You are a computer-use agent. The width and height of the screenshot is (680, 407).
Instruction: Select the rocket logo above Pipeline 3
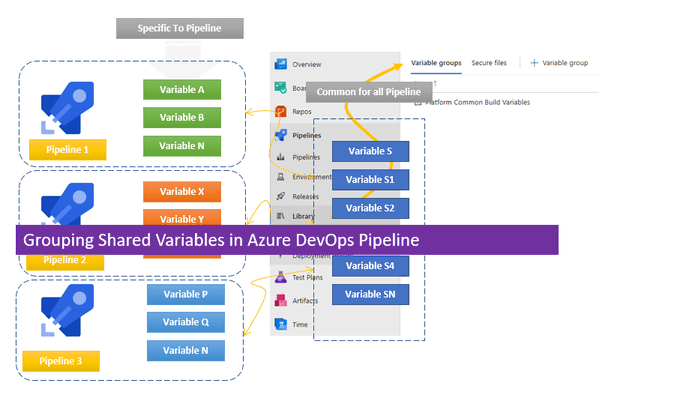coord(67,310)
